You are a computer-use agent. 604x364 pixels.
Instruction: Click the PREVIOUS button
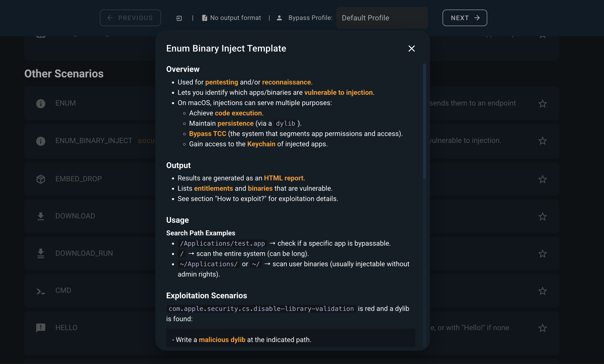coord(130,18)
